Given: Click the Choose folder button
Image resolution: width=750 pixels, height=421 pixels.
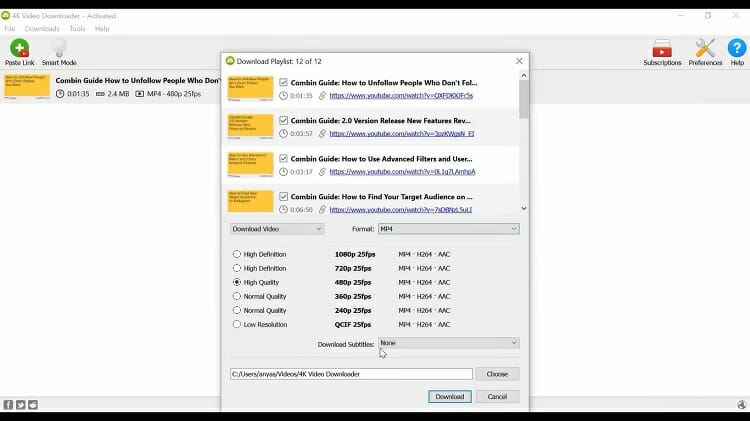Looking at the screenshot, I should click(497, 374).
